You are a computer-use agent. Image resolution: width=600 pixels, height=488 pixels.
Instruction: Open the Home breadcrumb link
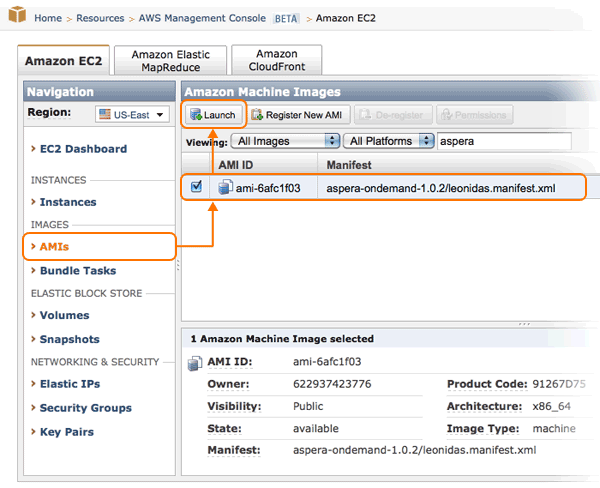(x=48, y=18)
